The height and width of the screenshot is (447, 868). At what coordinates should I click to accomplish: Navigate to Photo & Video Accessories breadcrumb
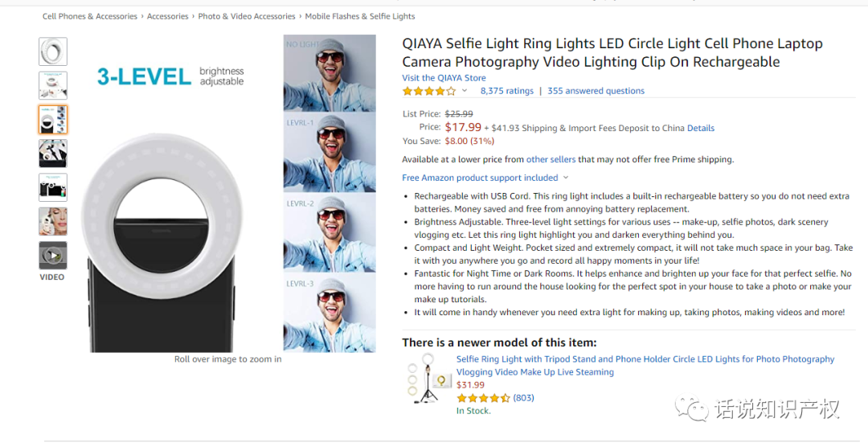point(247,16)
